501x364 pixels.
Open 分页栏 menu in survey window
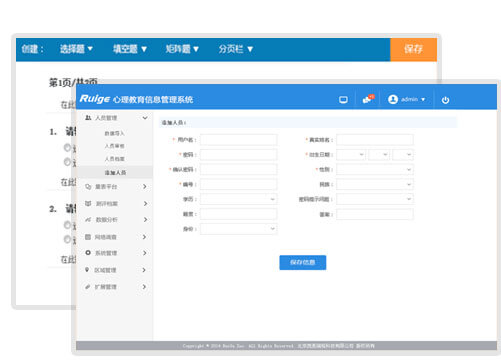[x=236, y=49]
